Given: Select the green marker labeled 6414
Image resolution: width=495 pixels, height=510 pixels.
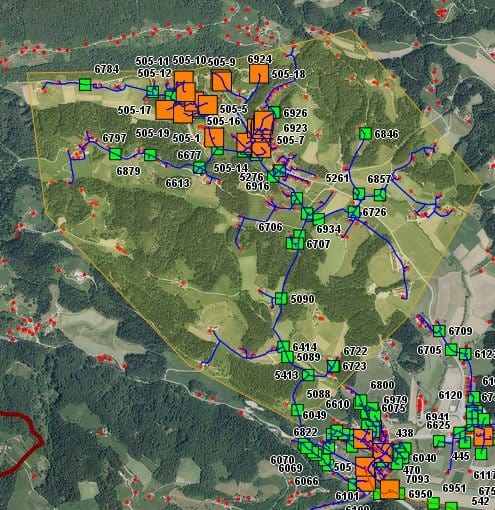Looking at the screenshot, I should (283, 347).
